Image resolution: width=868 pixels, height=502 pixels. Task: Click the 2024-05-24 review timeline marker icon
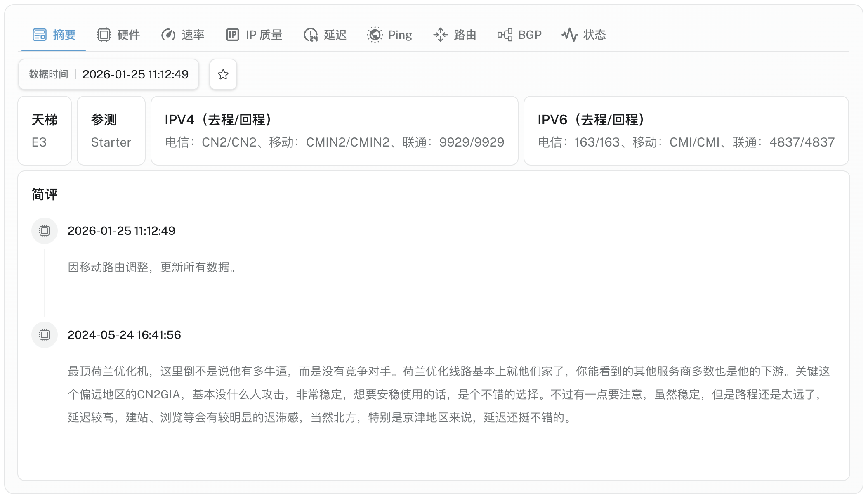[45, 335]
